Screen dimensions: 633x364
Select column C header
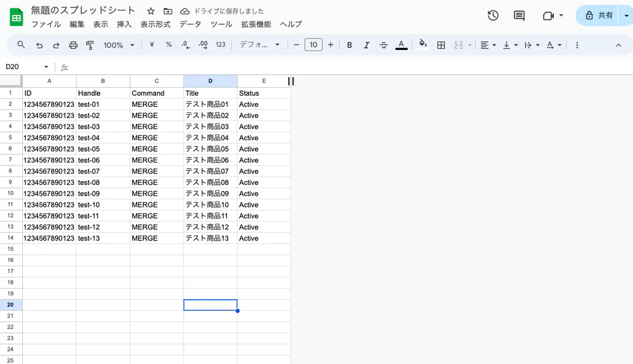click(156, 81)
